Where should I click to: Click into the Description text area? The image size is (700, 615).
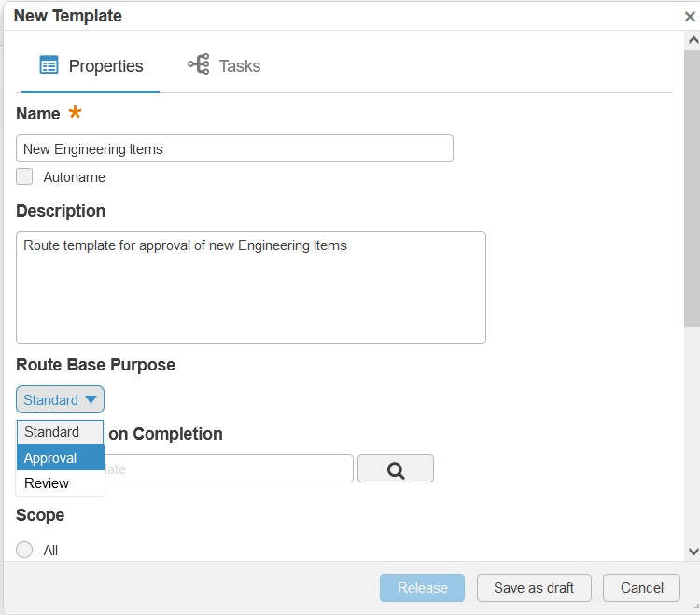coord(250,287)
